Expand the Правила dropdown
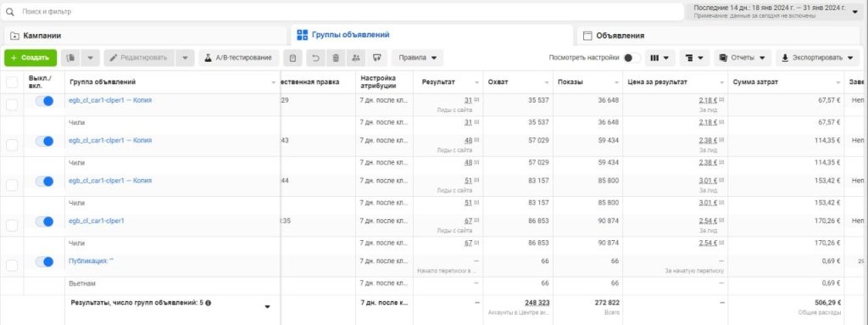868x325 pixels. tap(417, 58)
